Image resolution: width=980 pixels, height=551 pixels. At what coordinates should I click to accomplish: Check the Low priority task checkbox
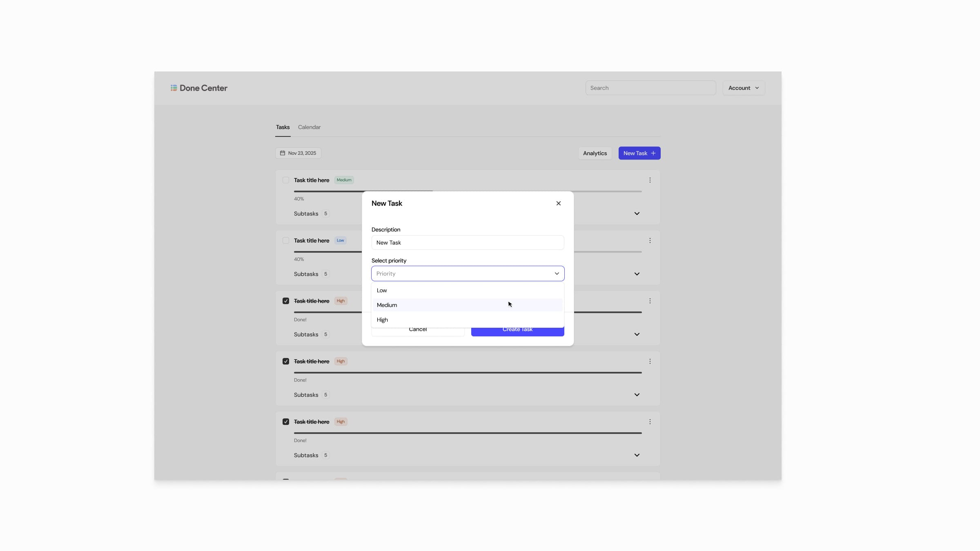coord(286,240)
